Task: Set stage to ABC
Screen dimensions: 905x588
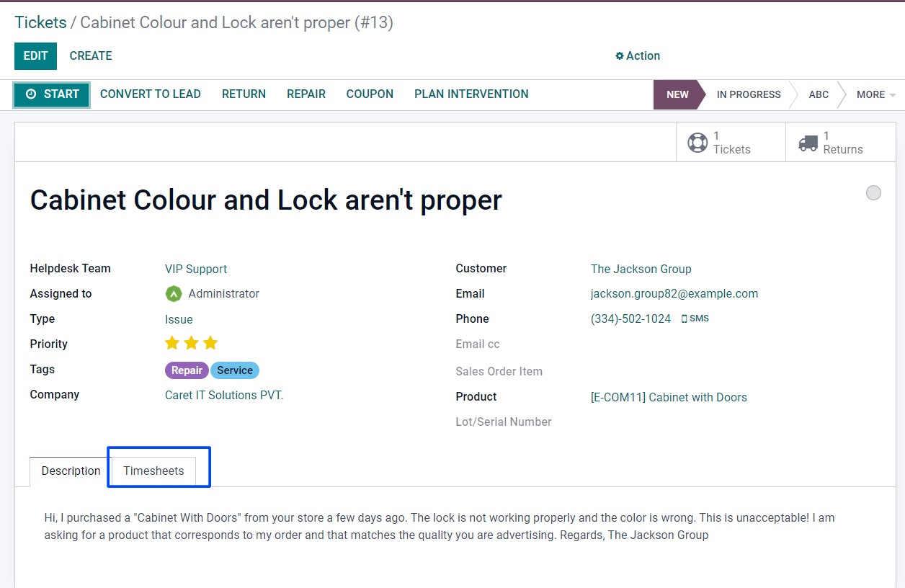Action: click(x=819, y=95)
